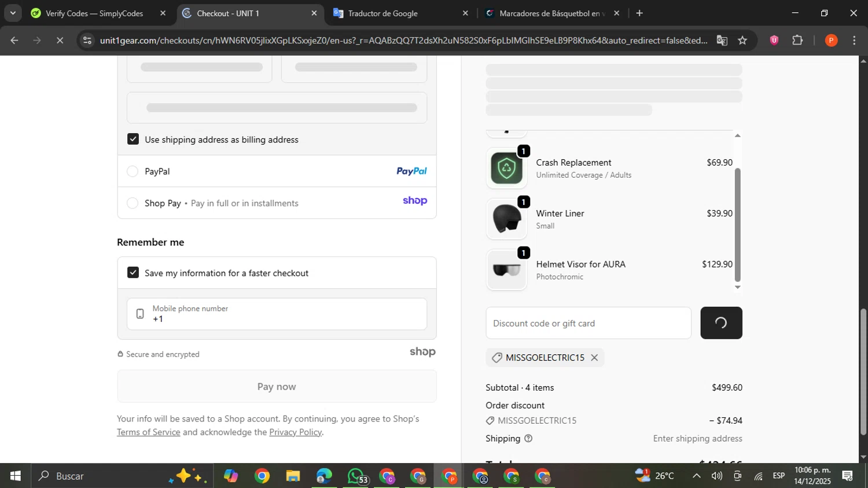Open the volume control in system tray
This screenshot has height=488, width=868.
(717, 476)
